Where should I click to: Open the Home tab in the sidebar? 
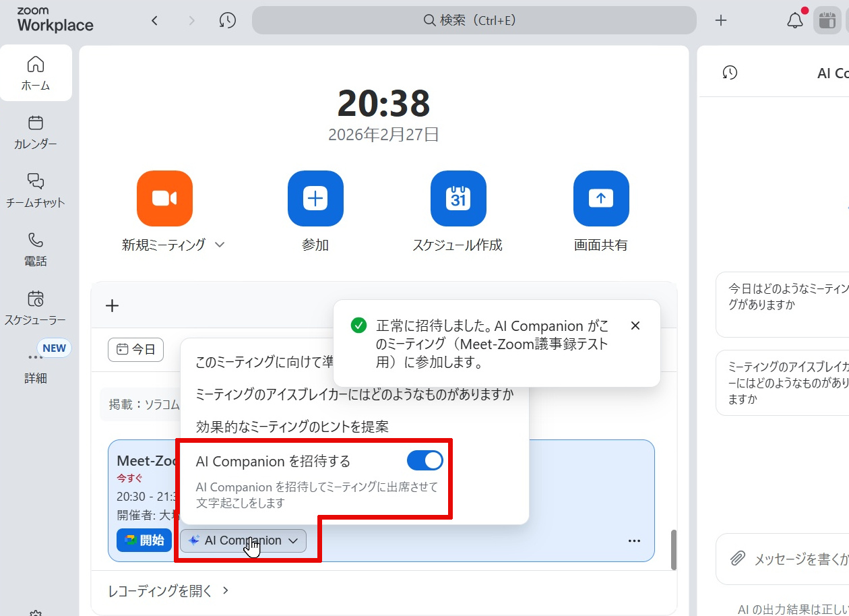(x=36, y=73)
